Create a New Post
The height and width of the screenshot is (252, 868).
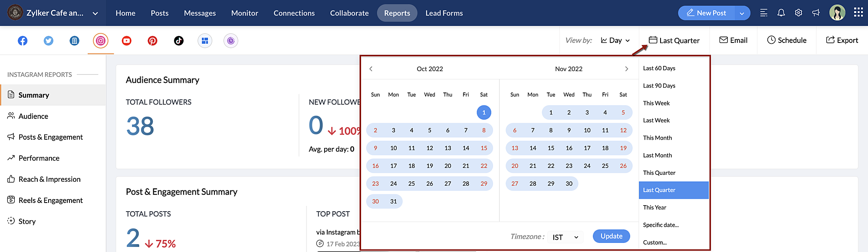(707, 13)
